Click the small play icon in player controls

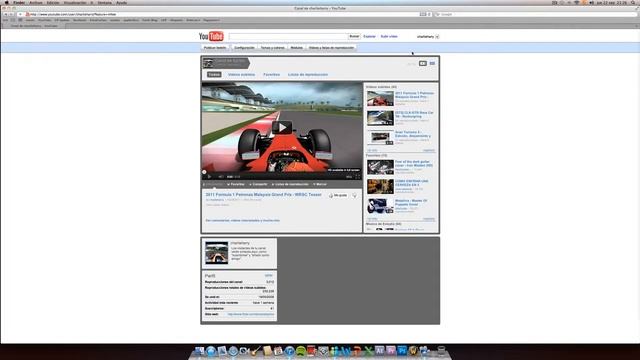pyautogui.click(x=209, y=177)
